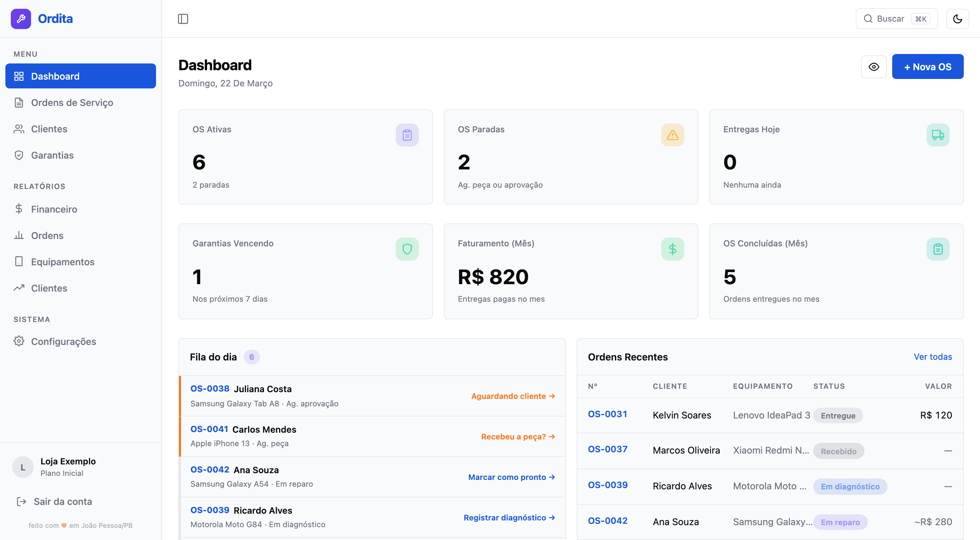
Task: Open Ordens de Serviço from the menu
Action: pos(72,102)
